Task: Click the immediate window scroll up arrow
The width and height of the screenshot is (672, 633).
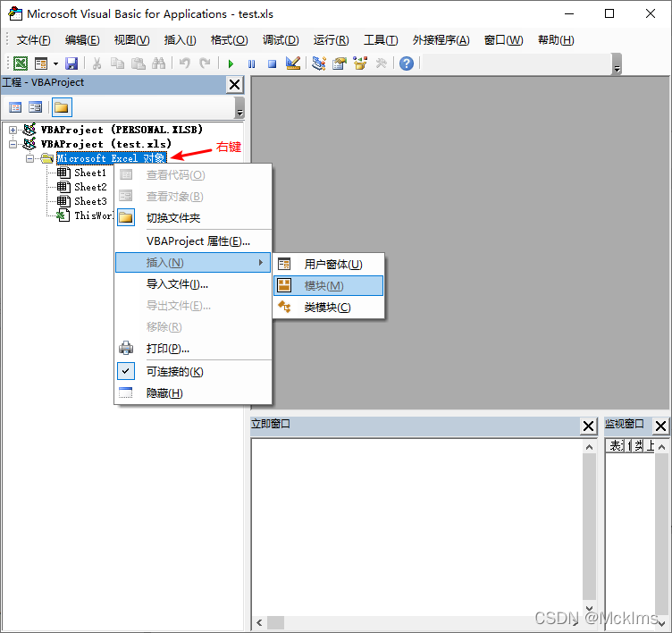Action: [x=589, y=447]
